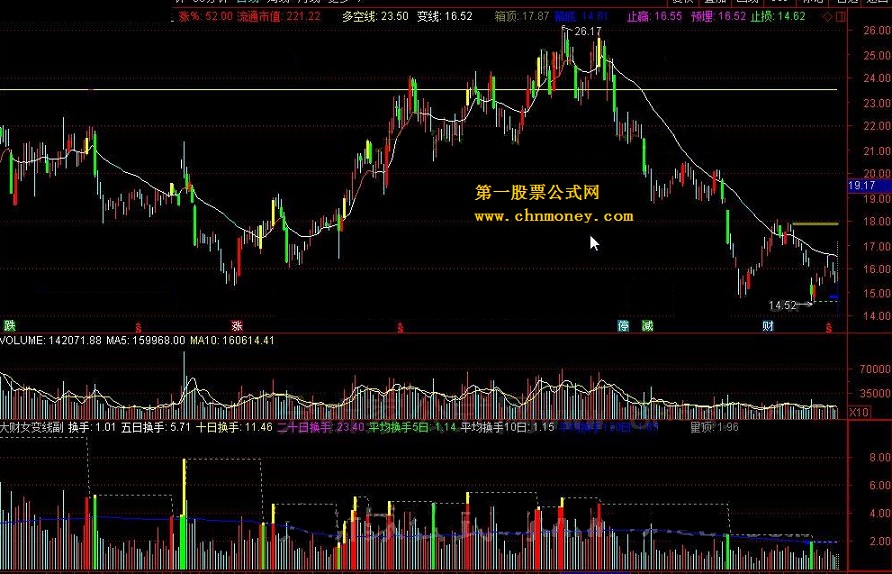The image size is (892, 574).
Task: Click the red square icon beside the diamond
Action: tap(841, 16)
